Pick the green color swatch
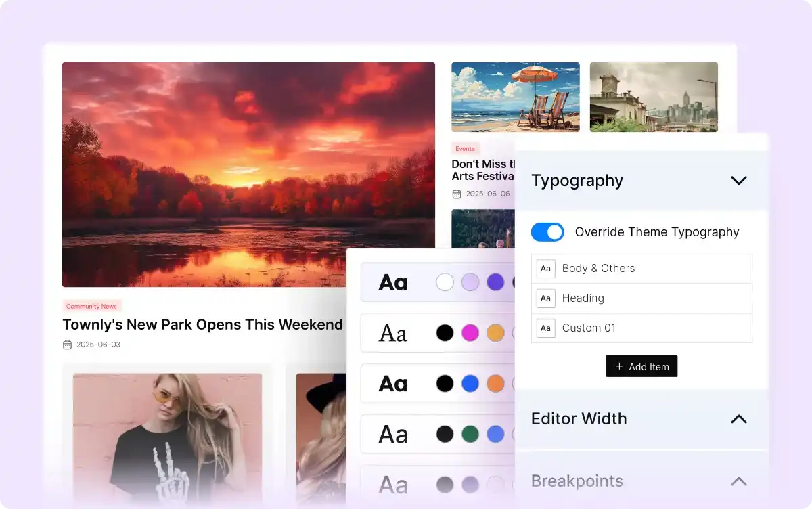 click(470, 434)
